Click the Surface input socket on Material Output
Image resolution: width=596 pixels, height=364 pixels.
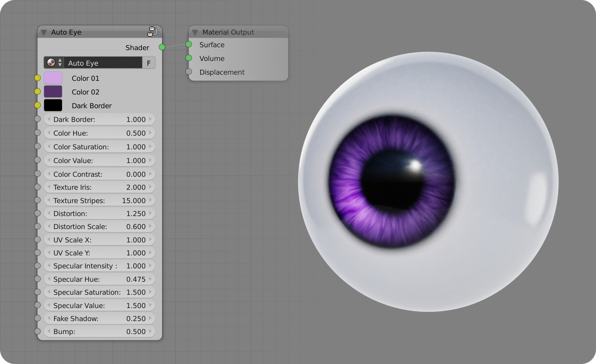tap(189, 44)
